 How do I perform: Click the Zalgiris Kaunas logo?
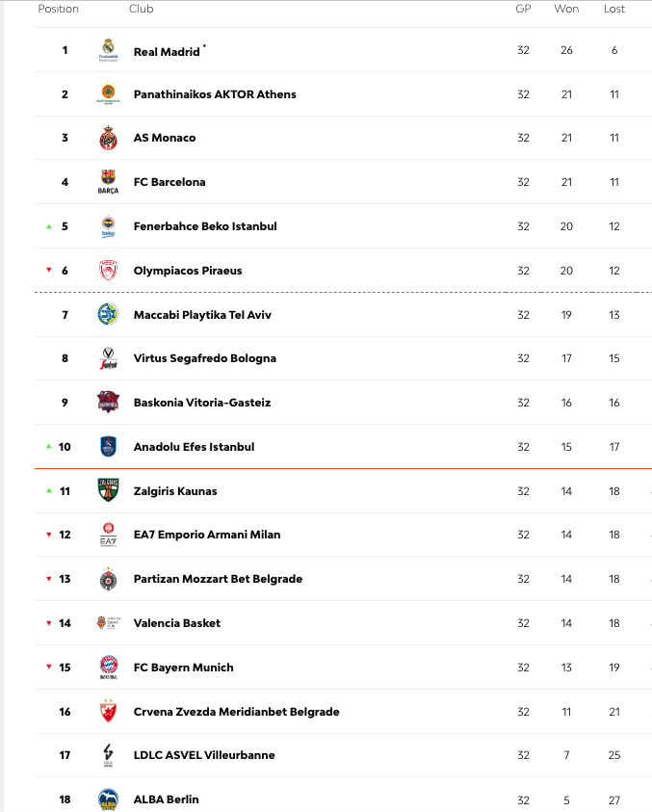(108, 490)
